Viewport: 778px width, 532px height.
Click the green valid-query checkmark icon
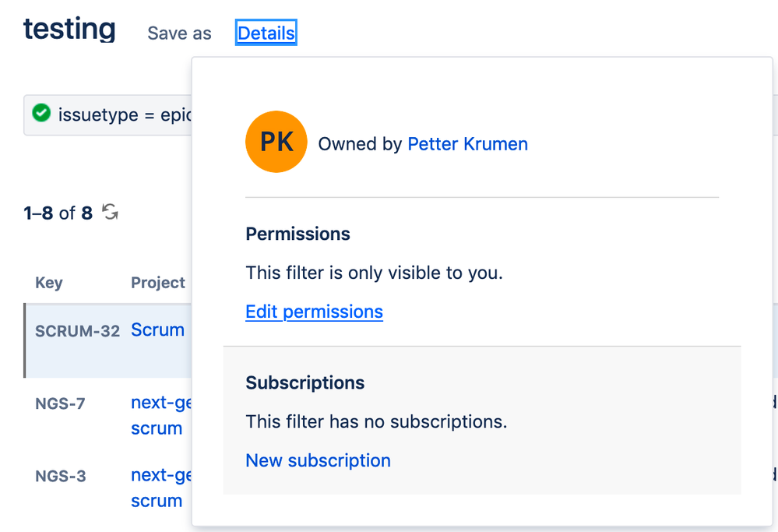tap(41, 114)
